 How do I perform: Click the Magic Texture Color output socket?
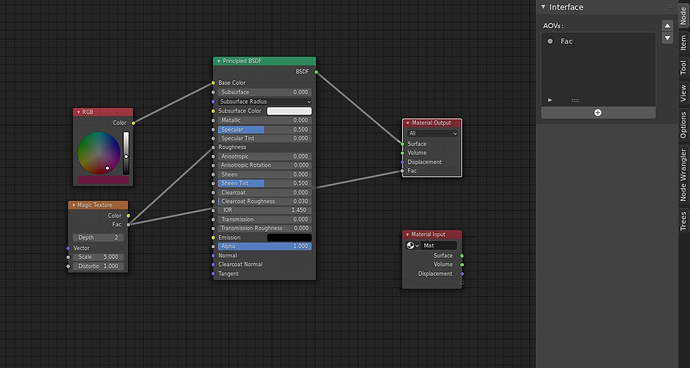[128, 216]
